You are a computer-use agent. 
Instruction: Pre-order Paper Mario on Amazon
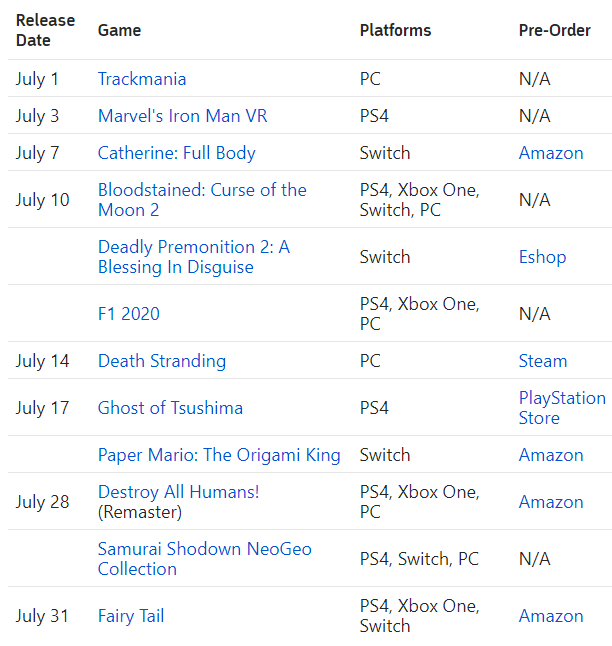(551, 455)
